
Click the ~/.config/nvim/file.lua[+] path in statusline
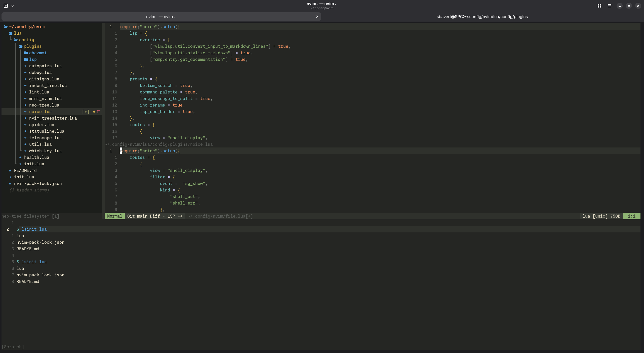coord(220,216)
